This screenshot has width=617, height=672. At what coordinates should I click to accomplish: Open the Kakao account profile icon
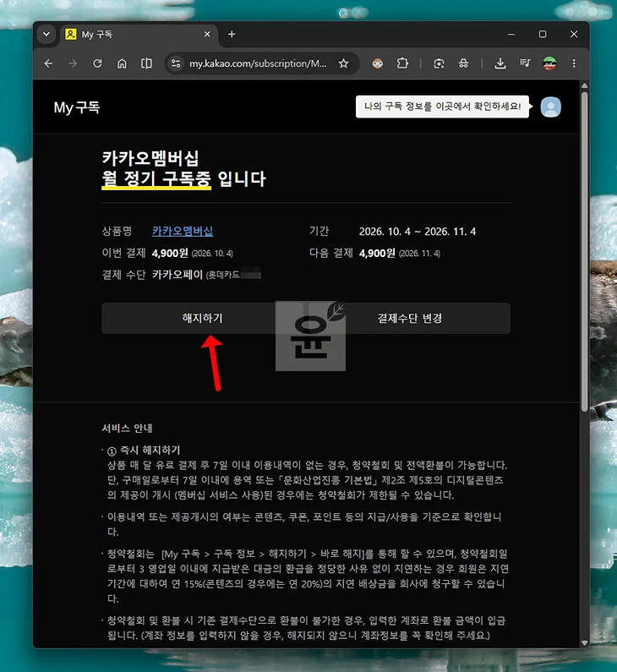tap(550, 107)
